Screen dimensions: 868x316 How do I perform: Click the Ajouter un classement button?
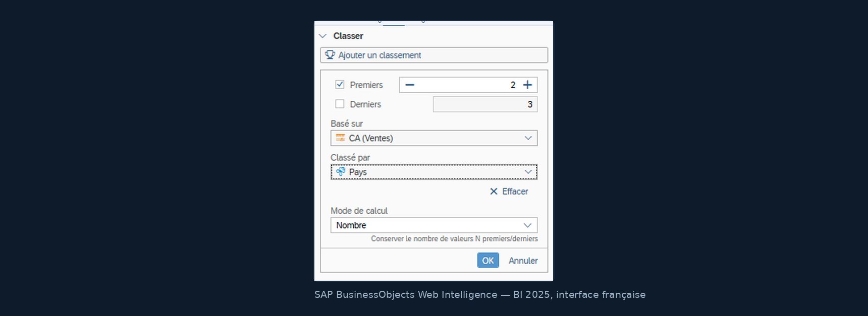[x=434, y=55]
